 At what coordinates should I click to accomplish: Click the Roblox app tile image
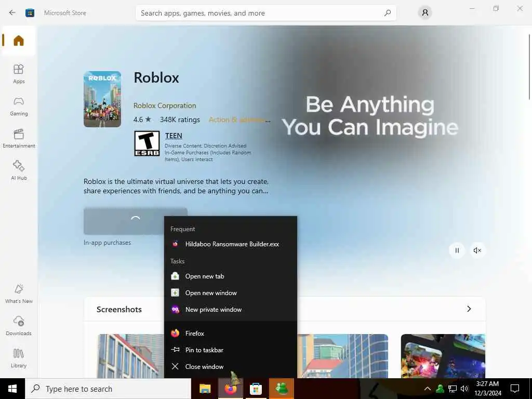pyautogui.click(x=102, y=99)
